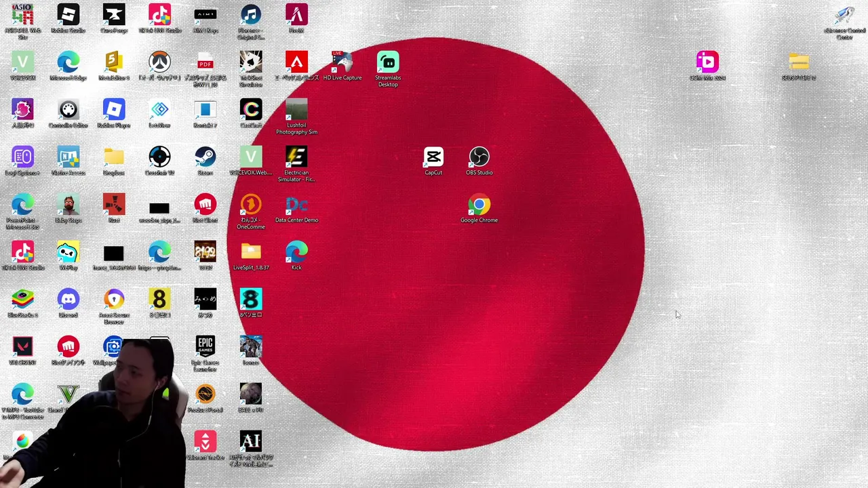Launch the Native Access icon
868x488 pixels.
(x=68, y=157)
